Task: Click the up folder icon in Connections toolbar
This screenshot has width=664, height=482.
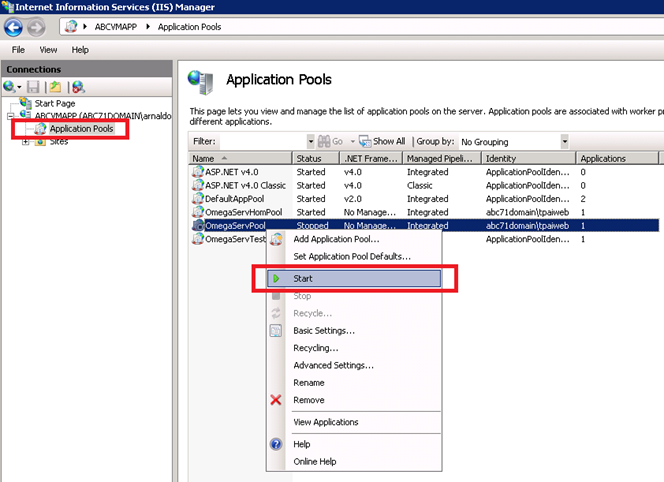Action: (55, 87)
